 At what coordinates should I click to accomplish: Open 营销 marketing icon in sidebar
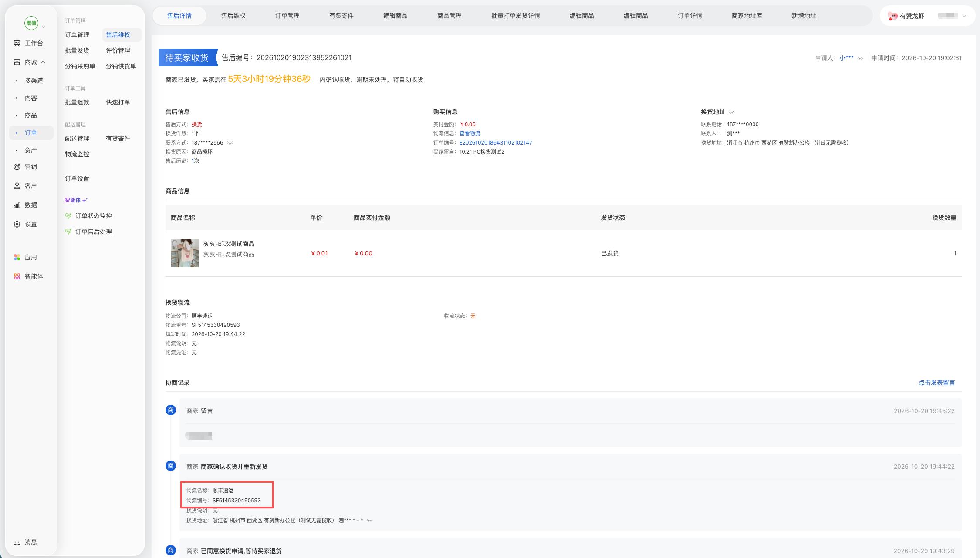[17, 167]
